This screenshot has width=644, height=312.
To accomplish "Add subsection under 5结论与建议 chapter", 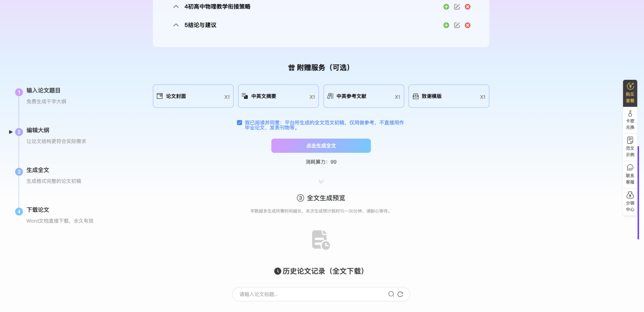I will click(x=446, y=25).
